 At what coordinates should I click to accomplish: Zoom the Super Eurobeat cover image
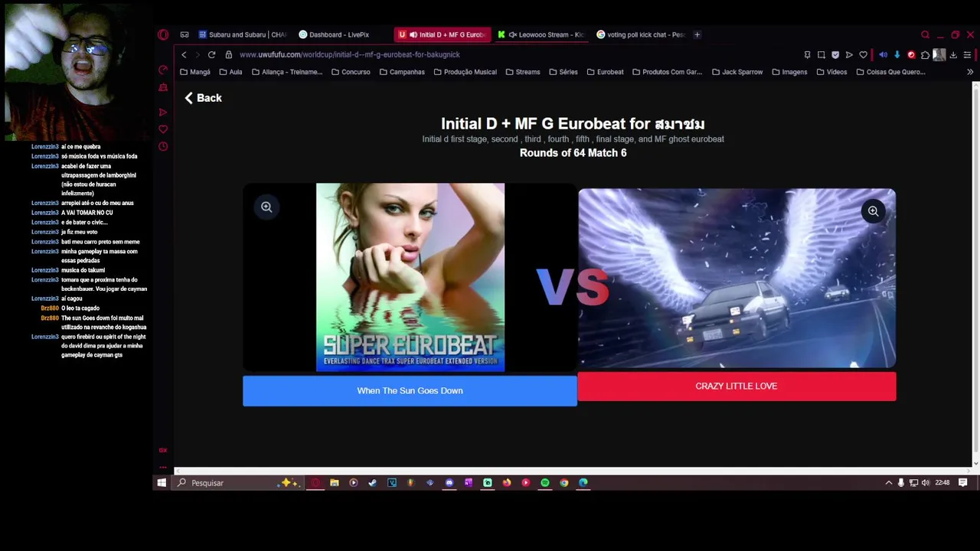pyautogui.click(x=266, y=207)
